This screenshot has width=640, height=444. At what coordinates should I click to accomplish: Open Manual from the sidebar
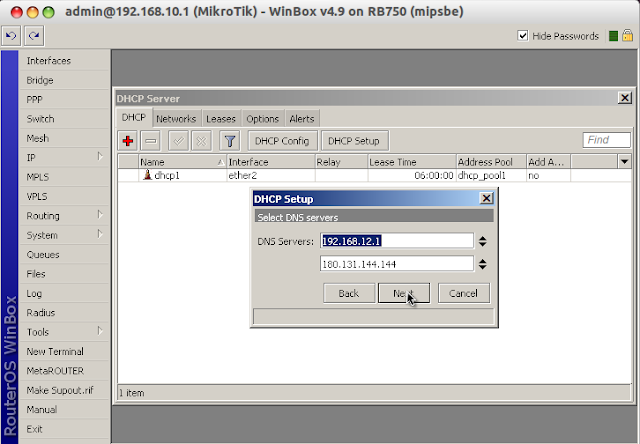[x=64, y=410]
